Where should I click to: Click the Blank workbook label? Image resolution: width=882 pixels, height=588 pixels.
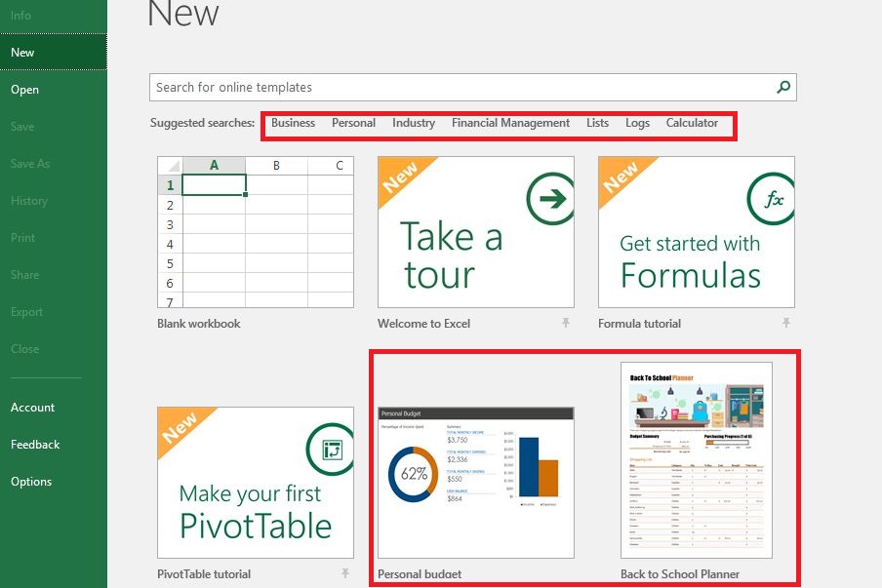tap(199, 323)
